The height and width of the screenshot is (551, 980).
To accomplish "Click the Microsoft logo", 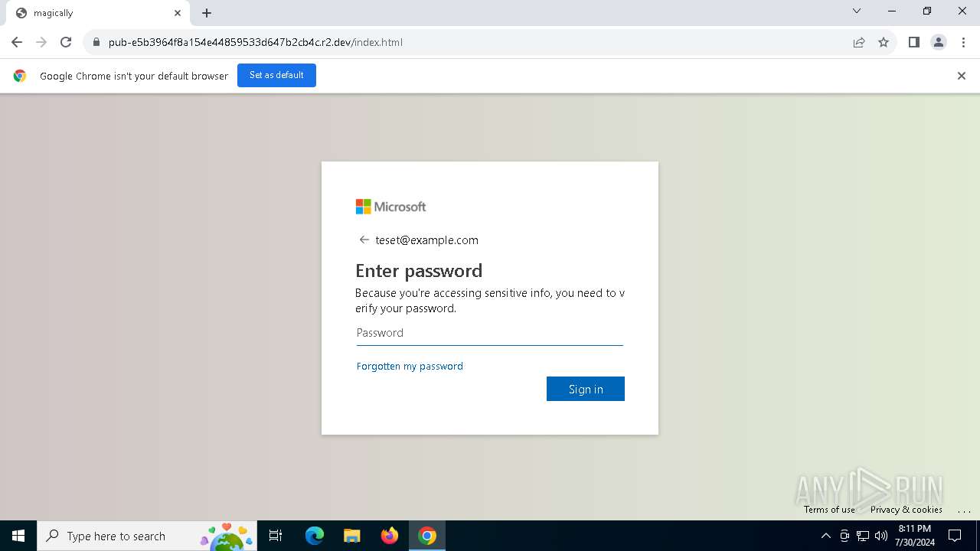I will point(390,207).
